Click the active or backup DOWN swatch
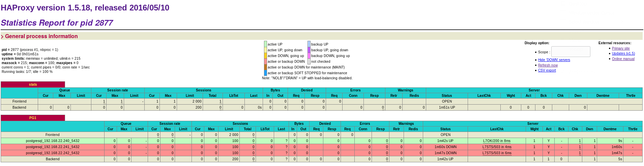Image resolution: width=644 pixels, height=166 pixels. click(265, 61)
